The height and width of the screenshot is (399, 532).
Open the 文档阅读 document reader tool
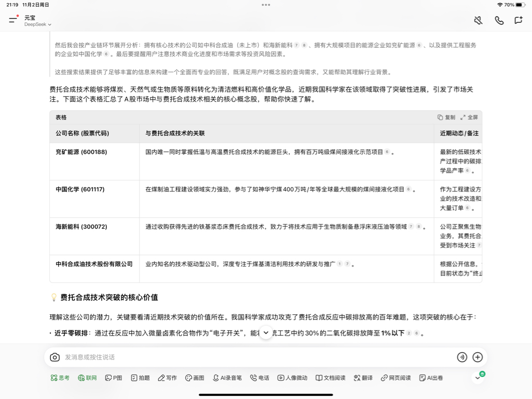coord(330,378)
